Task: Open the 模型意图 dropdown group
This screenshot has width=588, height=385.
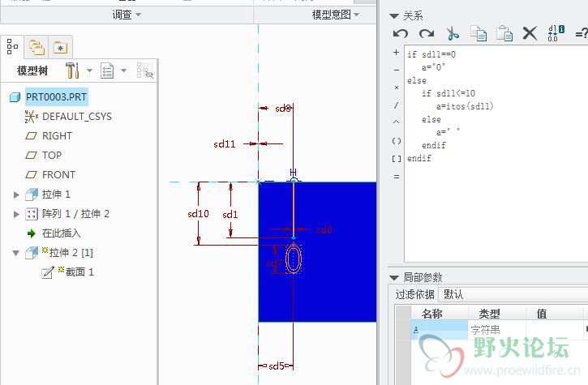Action: point(335,15)
